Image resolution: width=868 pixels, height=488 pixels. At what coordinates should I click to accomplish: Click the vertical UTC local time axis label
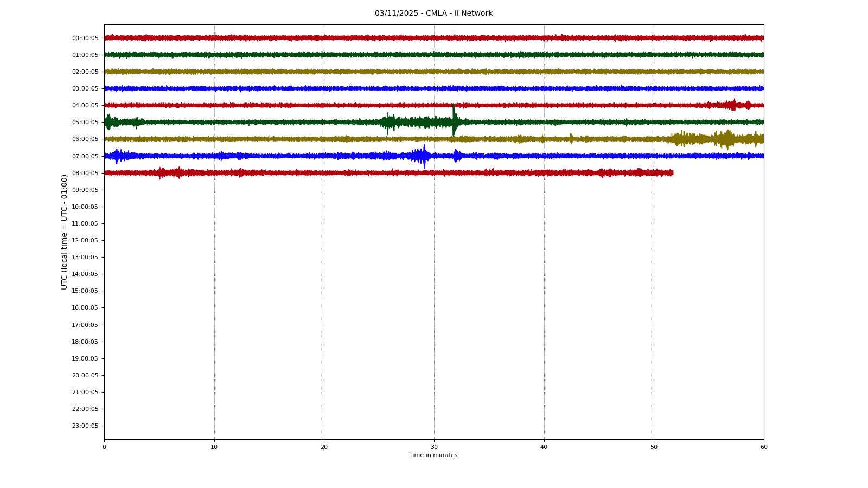tap(65, 232)
